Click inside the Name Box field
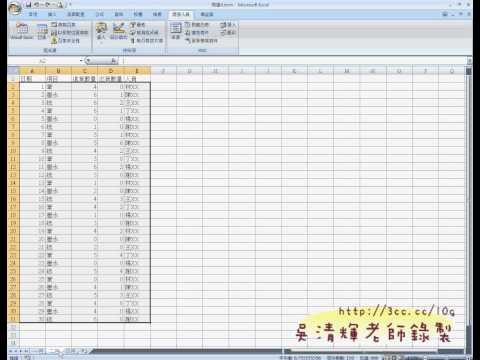 pyautogui.click(x=43, y=61)
